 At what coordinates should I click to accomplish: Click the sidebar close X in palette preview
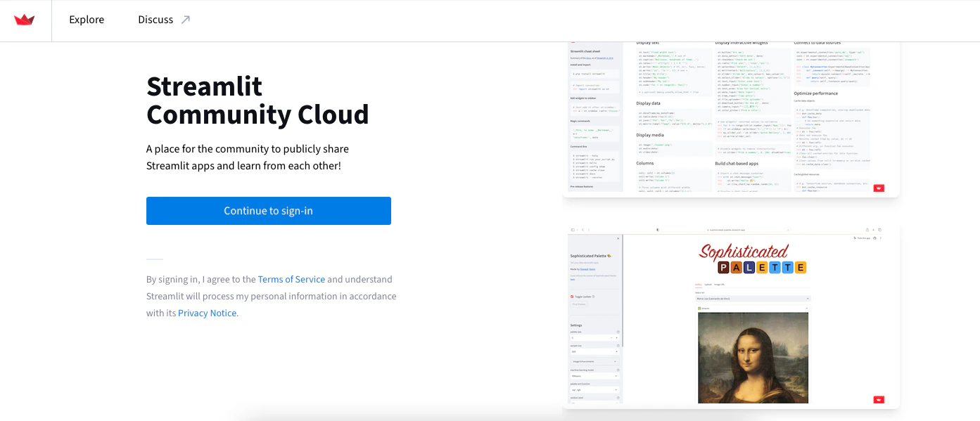[x=618, y=239]
